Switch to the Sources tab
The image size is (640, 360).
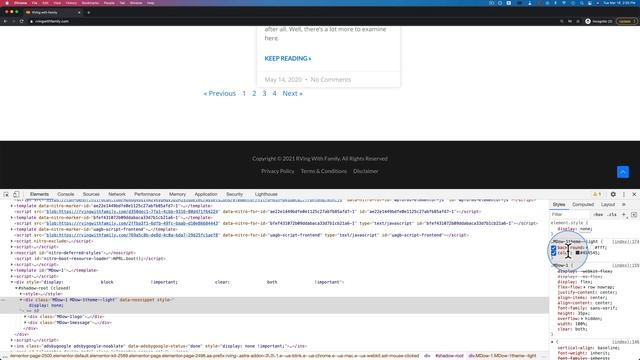point(91,194)
